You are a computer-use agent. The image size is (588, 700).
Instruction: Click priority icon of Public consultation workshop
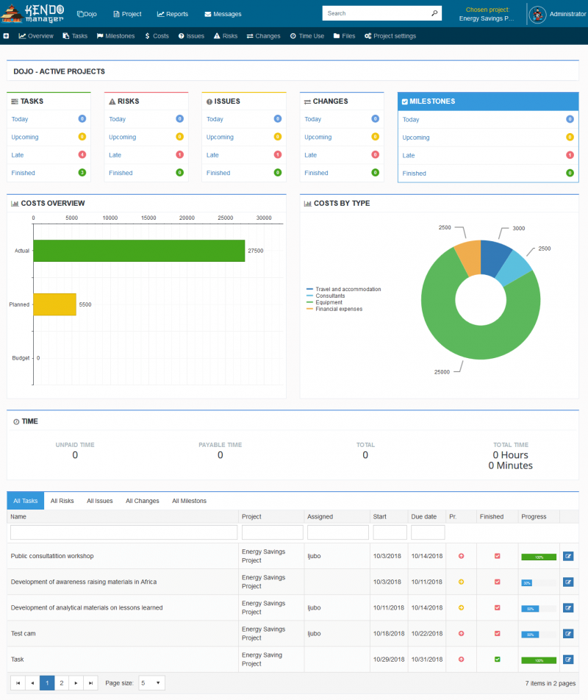462,556
